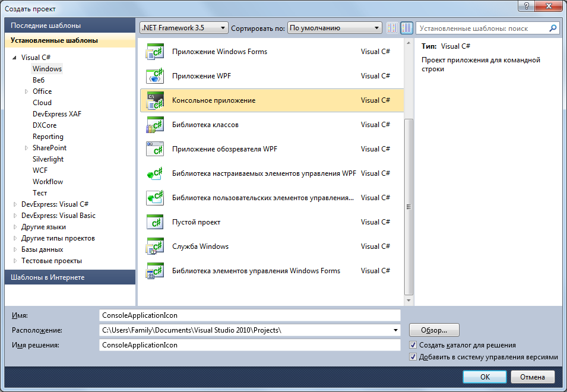567x392 pixels.
Task: Select the DXCore category
Action: (45, 125)
